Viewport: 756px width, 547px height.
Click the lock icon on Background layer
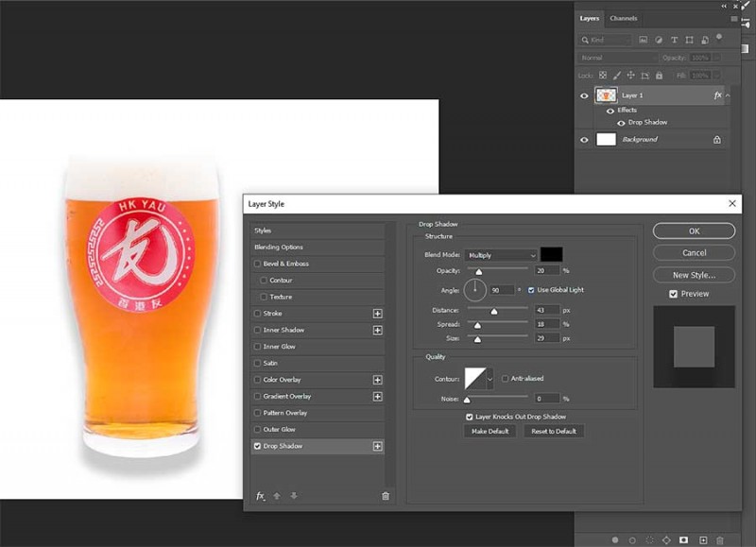tap(717, 140)
